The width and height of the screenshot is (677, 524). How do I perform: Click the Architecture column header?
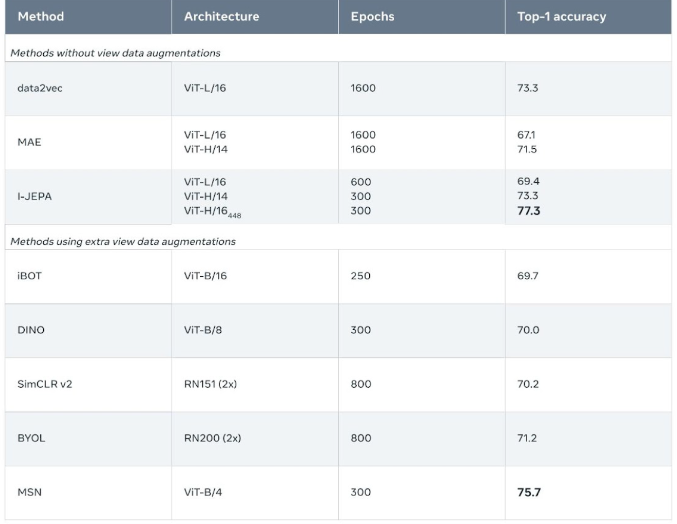(221, 17)
